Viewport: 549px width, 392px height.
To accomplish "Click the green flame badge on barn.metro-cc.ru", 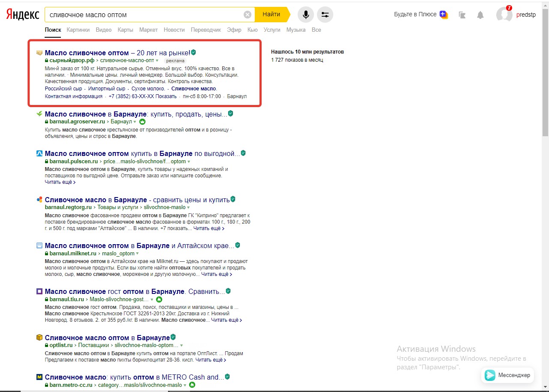I will pos(192,385).
